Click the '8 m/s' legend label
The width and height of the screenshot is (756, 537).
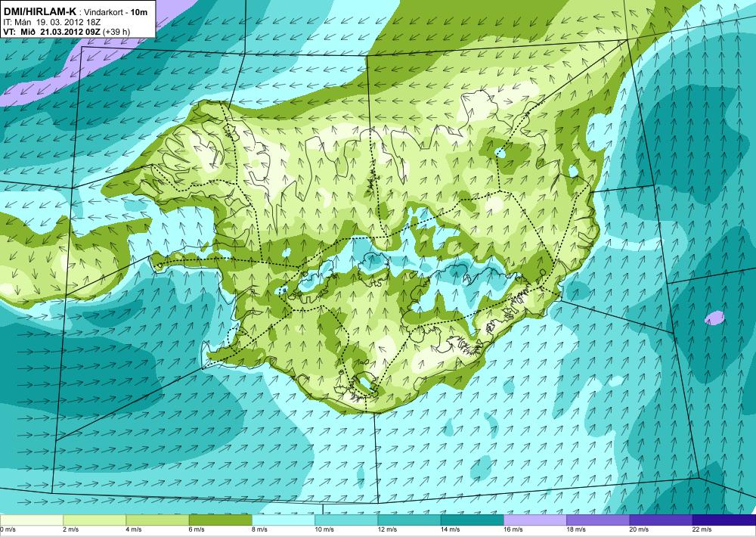260,529
